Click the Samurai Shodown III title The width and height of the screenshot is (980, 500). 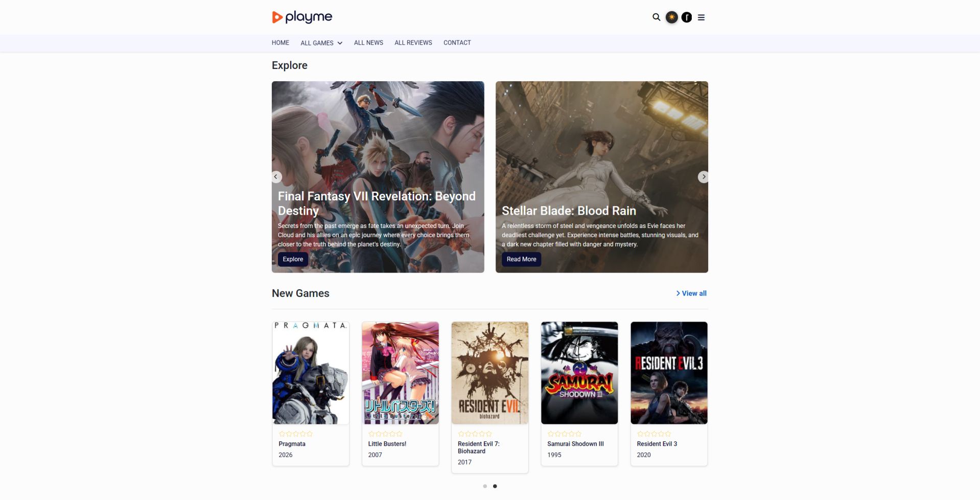pos(575,444)
